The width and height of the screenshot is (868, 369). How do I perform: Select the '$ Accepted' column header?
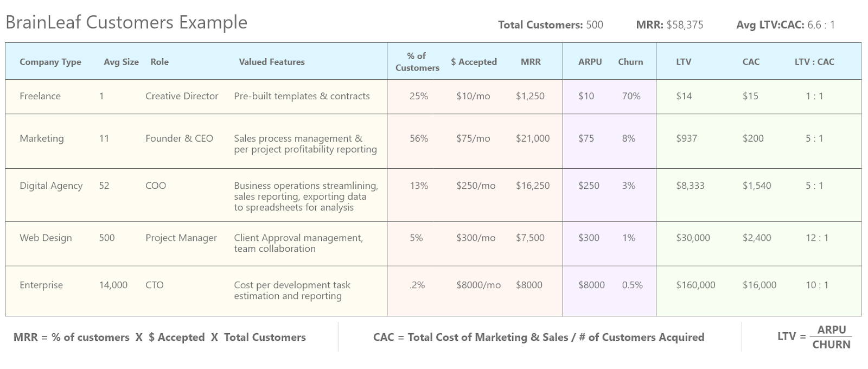pyautogui.click(x=474, y=62)
